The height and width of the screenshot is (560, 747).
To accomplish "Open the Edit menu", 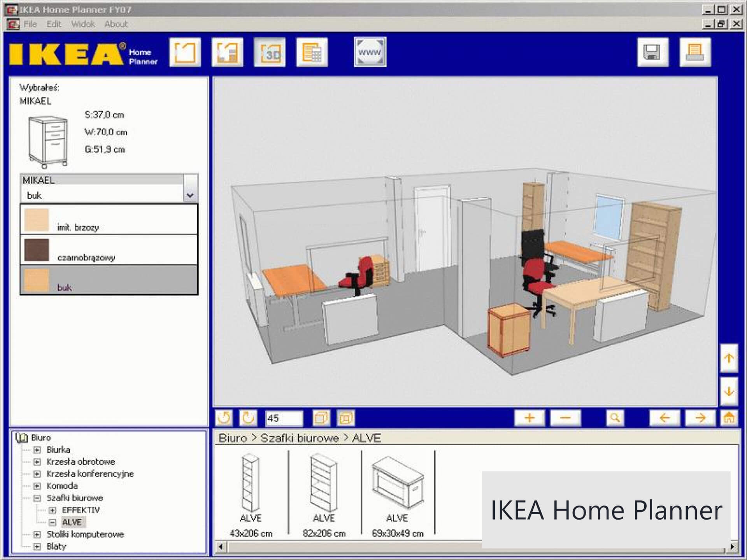I will [53, 24].
